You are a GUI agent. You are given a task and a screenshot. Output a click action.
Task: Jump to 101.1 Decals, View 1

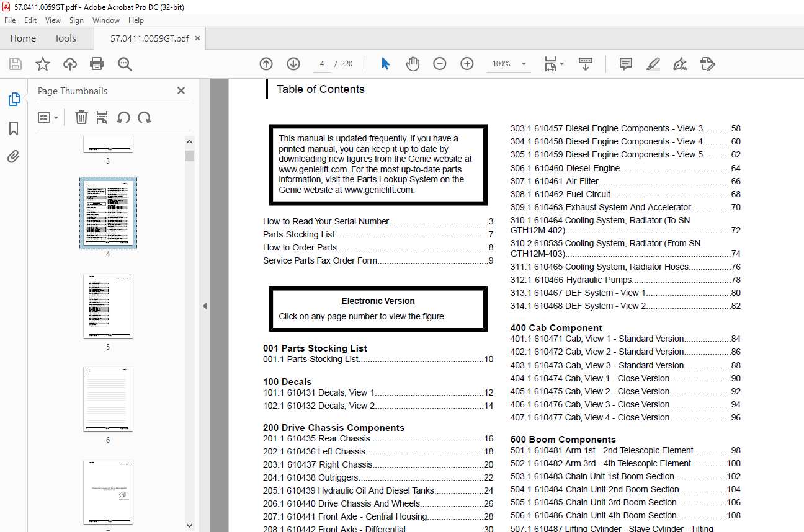point(378,392)
